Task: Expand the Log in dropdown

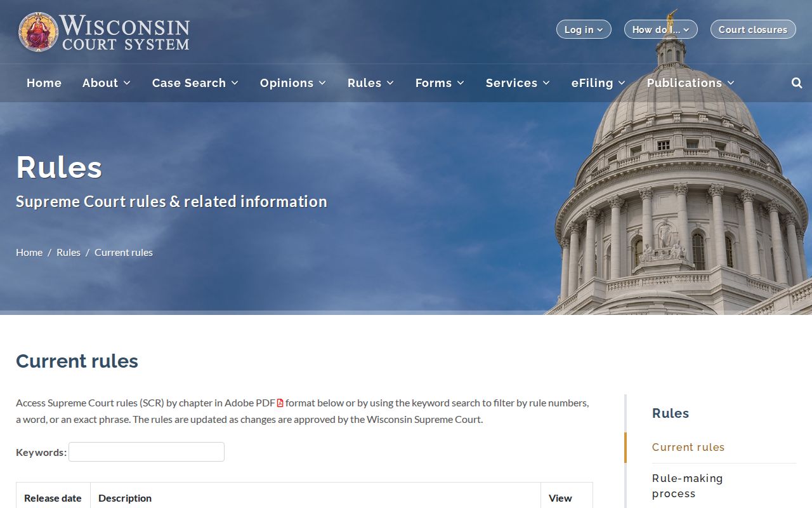Action: [x=584, y=29]
